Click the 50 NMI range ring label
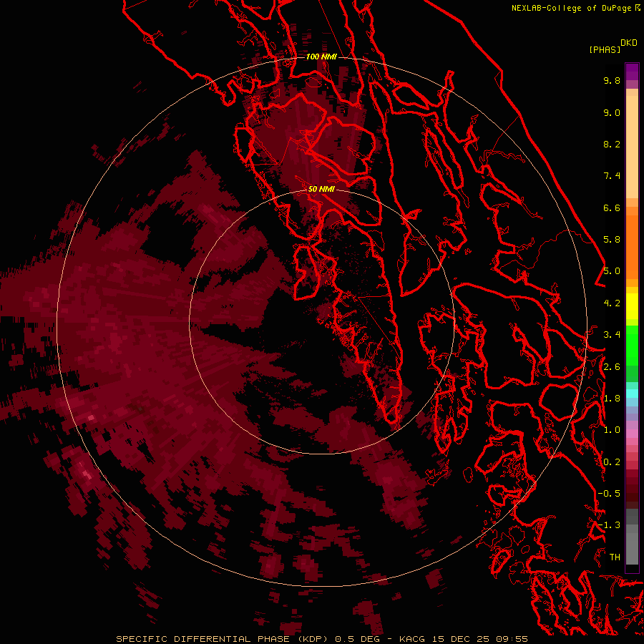Viewport: 644px width, 644px height. (x=321, y=189)
